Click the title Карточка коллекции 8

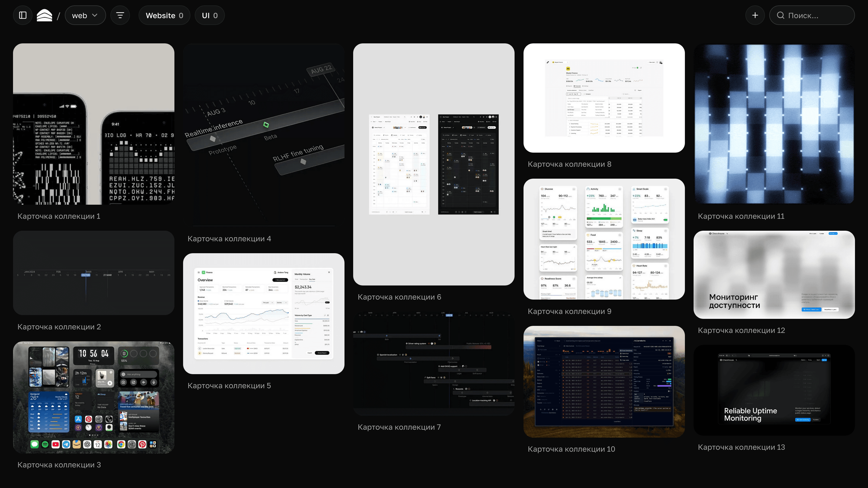[570, 164]
